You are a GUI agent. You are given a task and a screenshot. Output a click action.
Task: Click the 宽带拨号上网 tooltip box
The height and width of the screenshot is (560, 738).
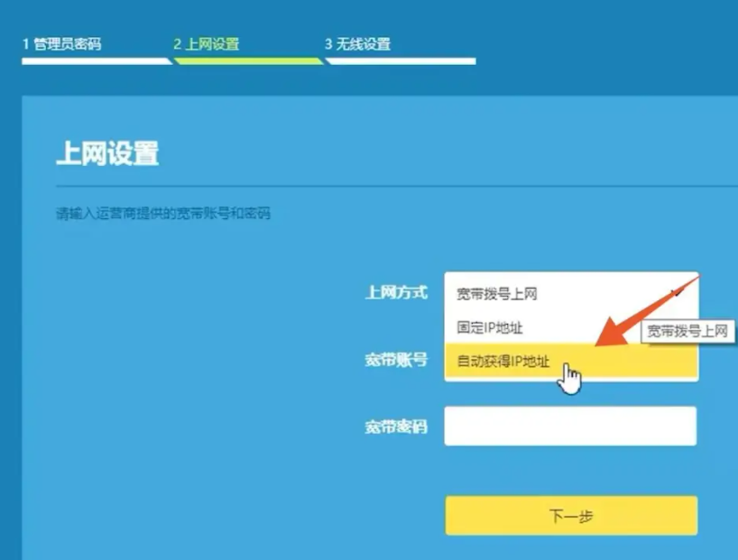(687, 331)
